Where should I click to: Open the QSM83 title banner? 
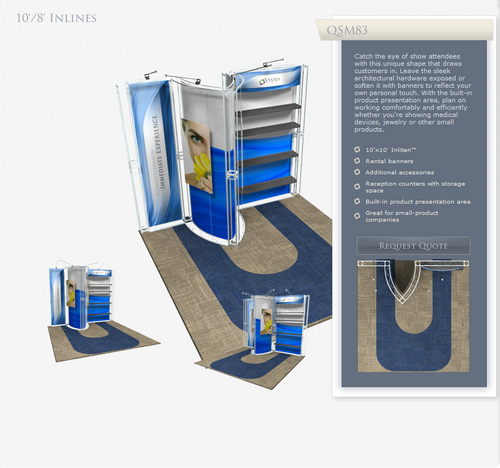tap(405, 30)
